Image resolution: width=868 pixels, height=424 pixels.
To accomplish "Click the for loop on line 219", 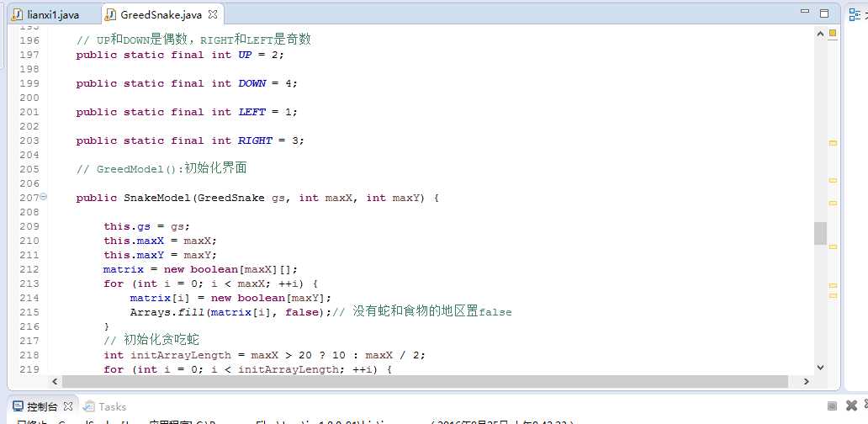I will click(x=247, y=369).
